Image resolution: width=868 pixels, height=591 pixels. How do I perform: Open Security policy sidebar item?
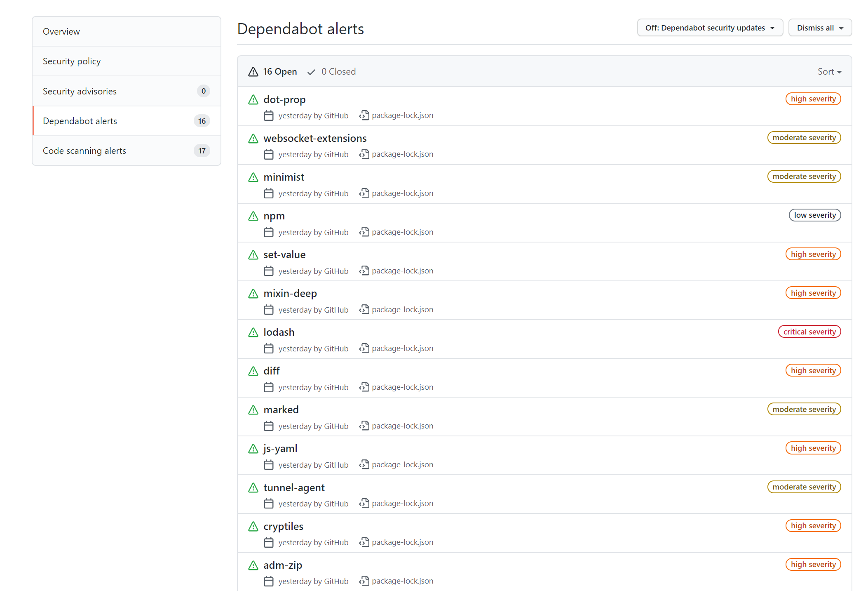tap(127, 61)
